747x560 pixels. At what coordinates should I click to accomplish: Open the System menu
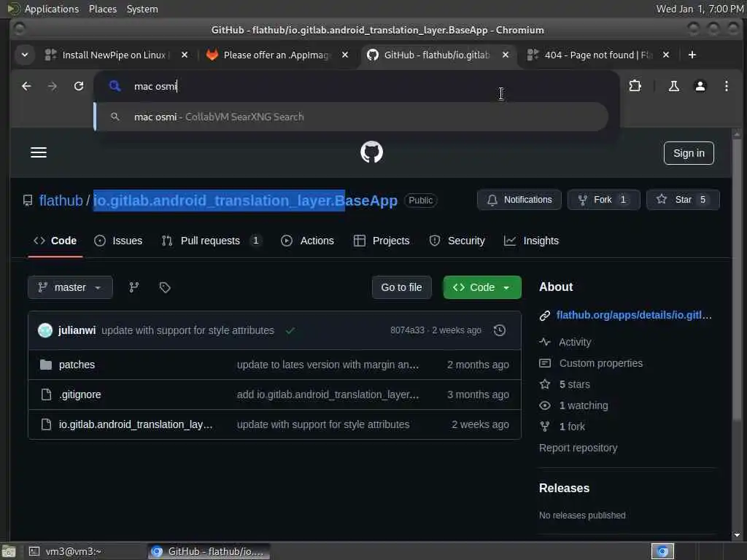(142, 9)
